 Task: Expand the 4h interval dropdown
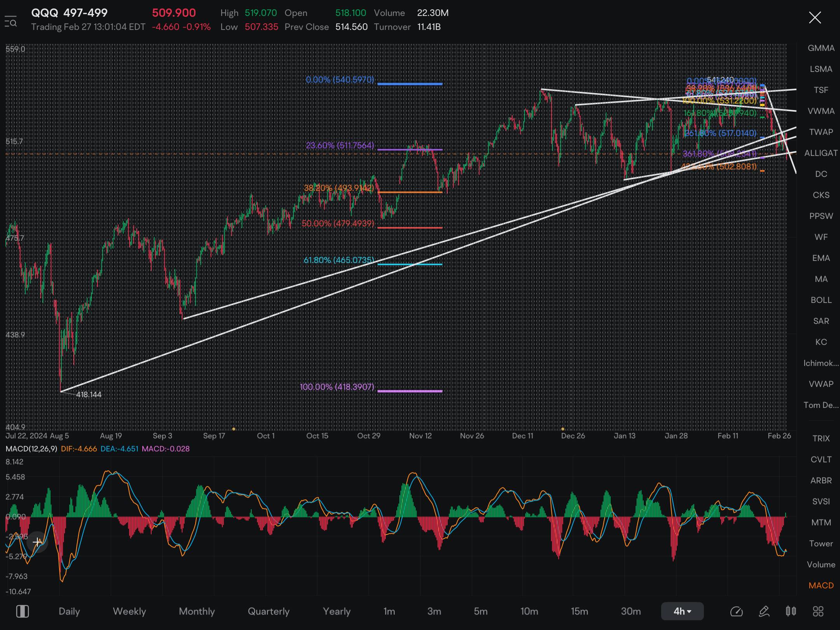point(682,611)
